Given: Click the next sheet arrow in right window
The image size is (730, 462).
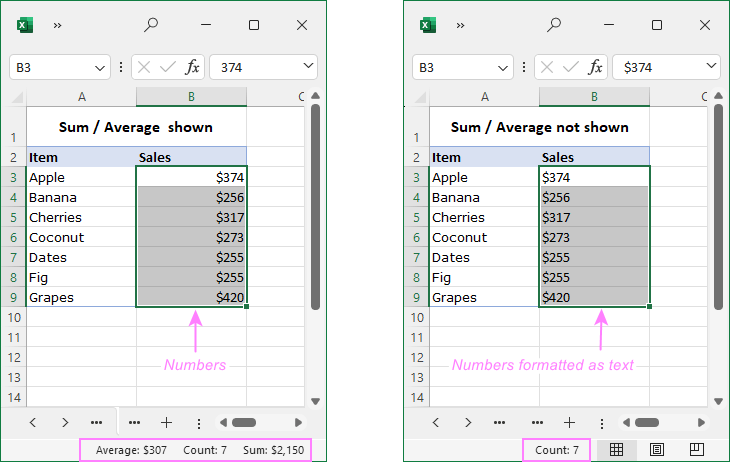Looking at the screenshot, I should click(x=468, y=423).
